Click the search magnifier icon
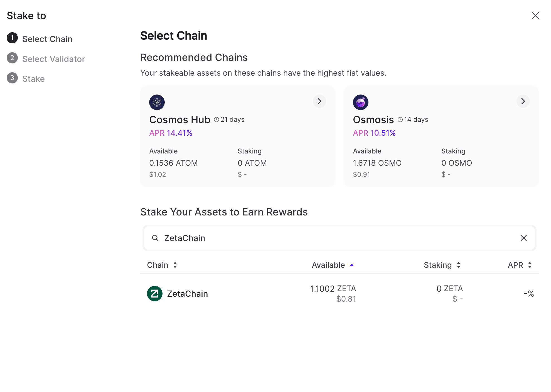 point(155,238)
